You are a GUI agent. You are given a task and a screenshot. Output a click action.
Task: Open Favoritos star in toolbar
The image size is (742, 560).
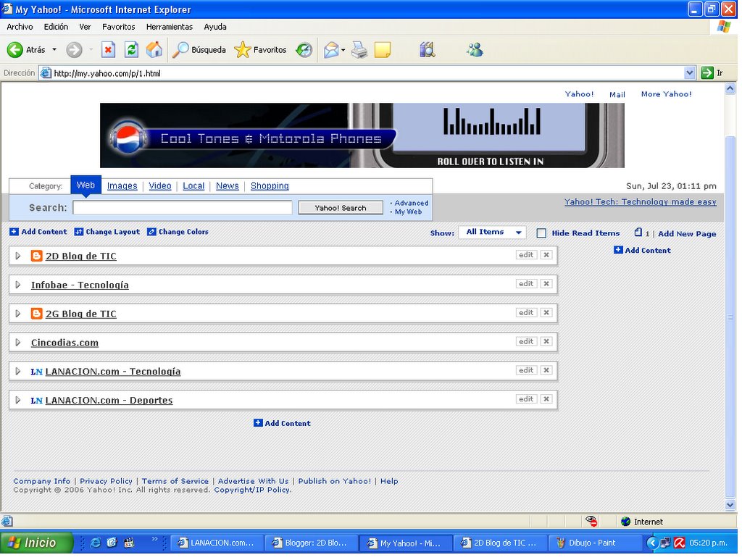click(x=260, y=50)
